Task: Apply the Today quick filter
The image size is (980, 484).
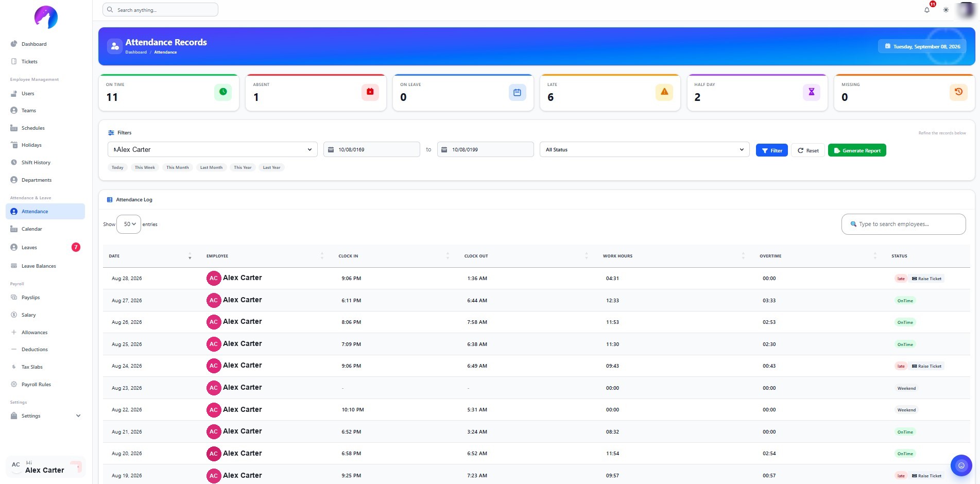Action: [x=117, y=167]
